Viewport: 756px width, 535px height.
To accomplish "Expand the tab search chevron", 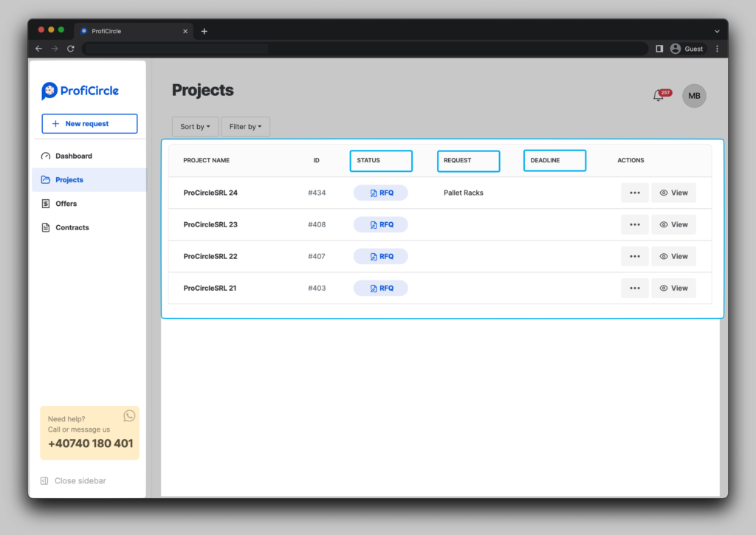I will [717, 31].
